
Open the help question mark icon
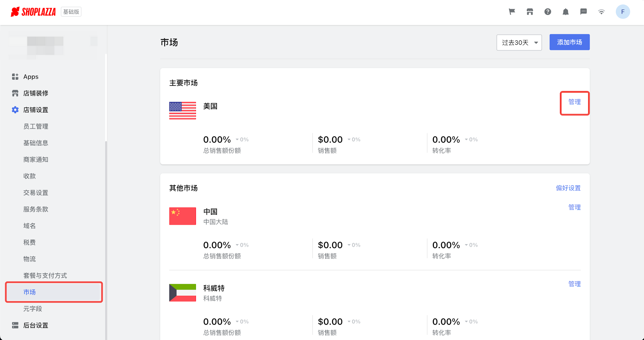click(548, 12)
